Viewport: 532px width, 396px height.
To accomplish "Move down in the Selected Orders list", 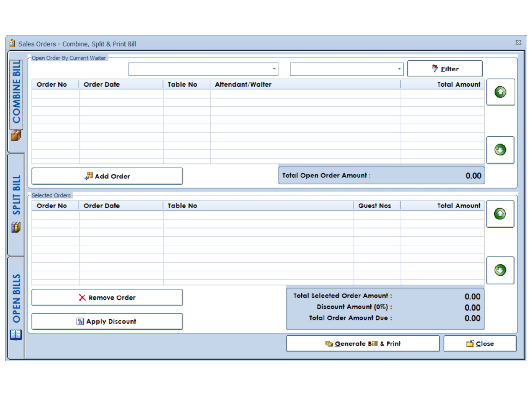I will 500,270.
